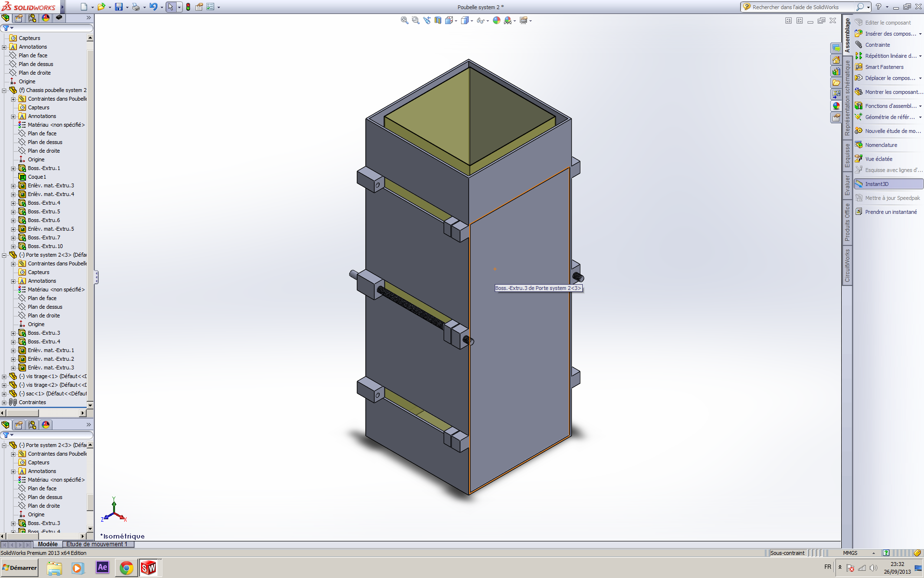The height and width of the screenshot is (578, 924).
Task: Open the ConfigurationManager tab icon
Action: pyautogui.click(x=32, y=18)
